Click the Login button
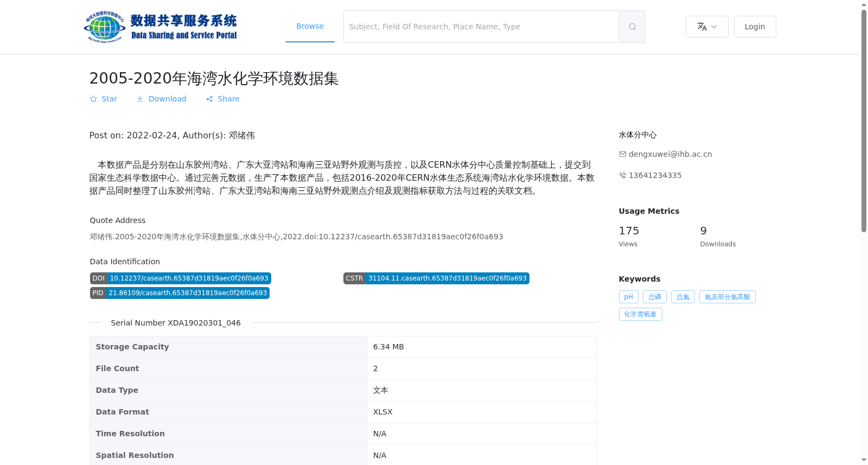The height and width of the screenshot is (465, 868). pos(755,27)
